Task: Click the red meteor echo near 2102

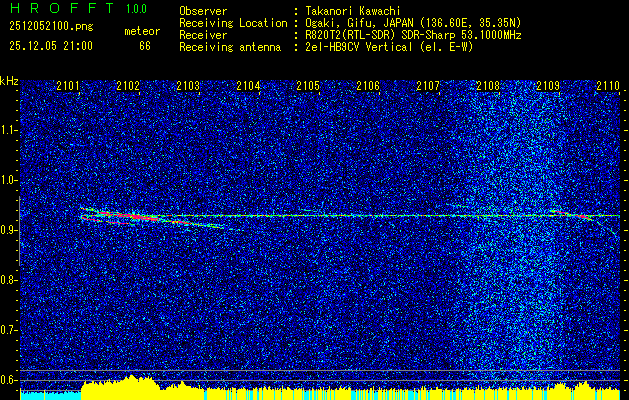Action: pyautogui.click(x=134, y=217)
